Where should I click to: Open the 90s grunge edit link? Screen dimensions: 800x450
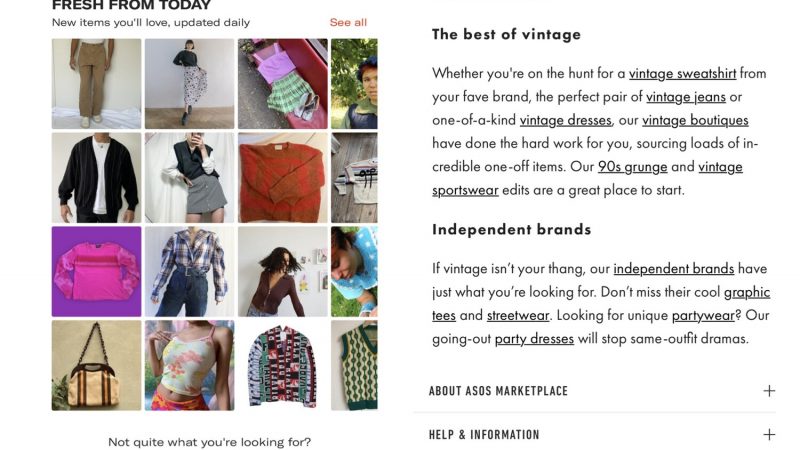pyautogui.click(x=634, y=167)
